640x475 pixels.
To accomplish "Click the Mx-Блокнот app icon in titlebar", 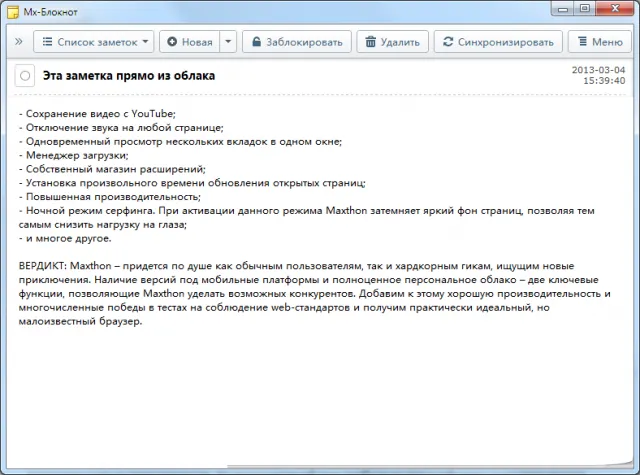I will click(13, 12).
